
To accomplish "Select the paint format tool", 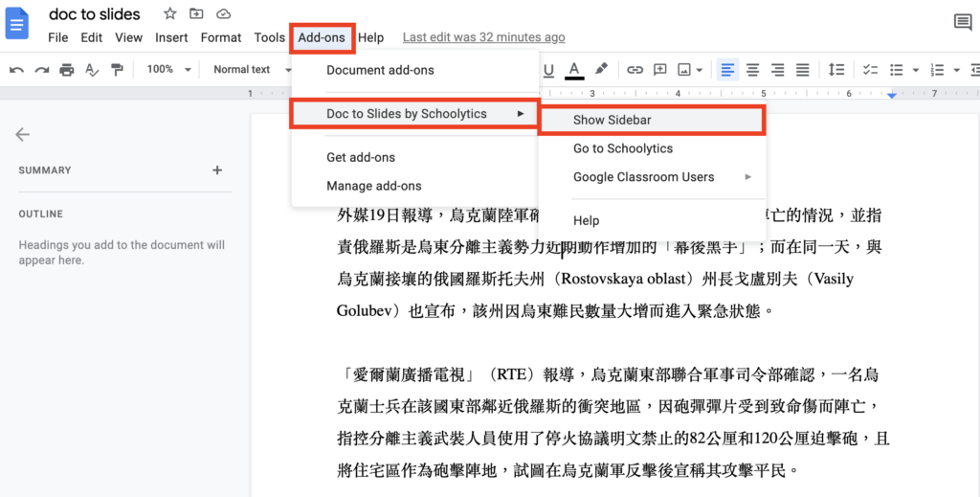I will (117, 69).
